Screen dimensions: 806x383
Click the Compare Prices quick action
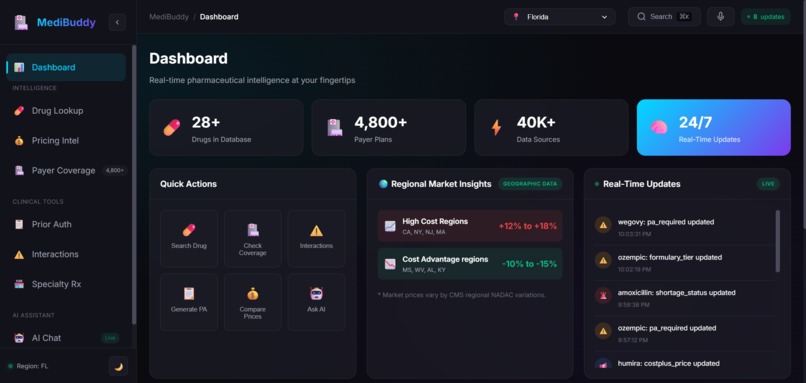coord(252,302)
